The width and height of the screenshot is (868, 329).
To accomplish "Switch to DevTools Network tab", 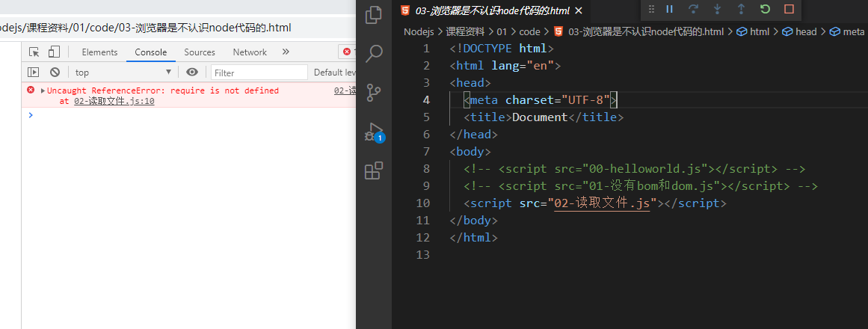I will click(250, 52).
